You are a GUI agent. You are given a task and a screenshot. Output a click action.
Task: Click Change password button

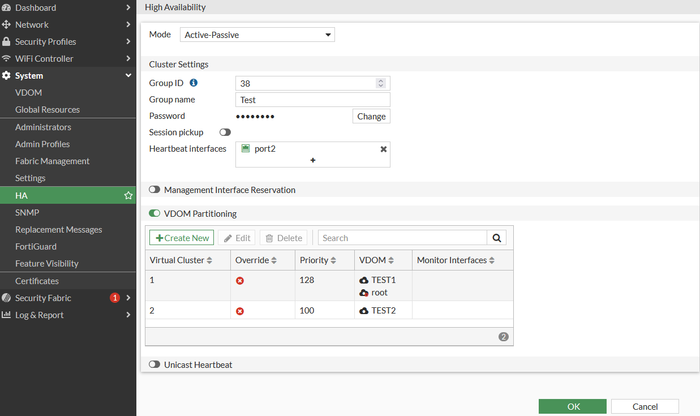tap(371, 116)
